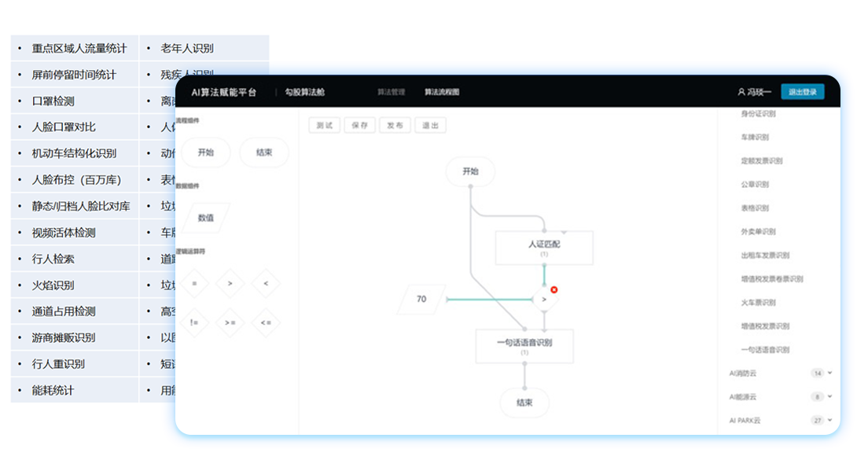Viewport: 868px width, 471px height.
Task: Click 人脸口罩对比 in background list
Action: (64, 127)
